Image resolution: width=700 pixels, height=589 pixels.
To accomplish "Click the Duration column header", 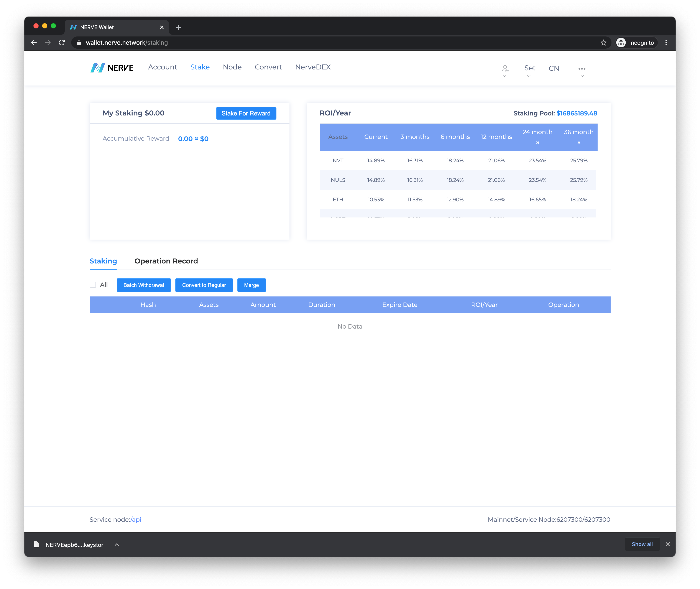I will coord(321,305).
